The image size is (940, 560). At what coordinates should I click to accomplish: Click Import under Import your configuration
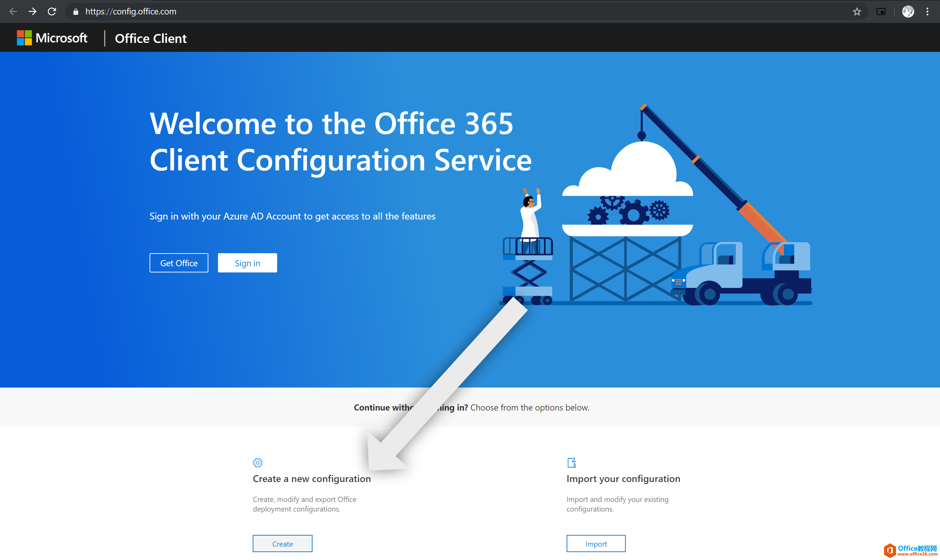(x=595, y=544)
